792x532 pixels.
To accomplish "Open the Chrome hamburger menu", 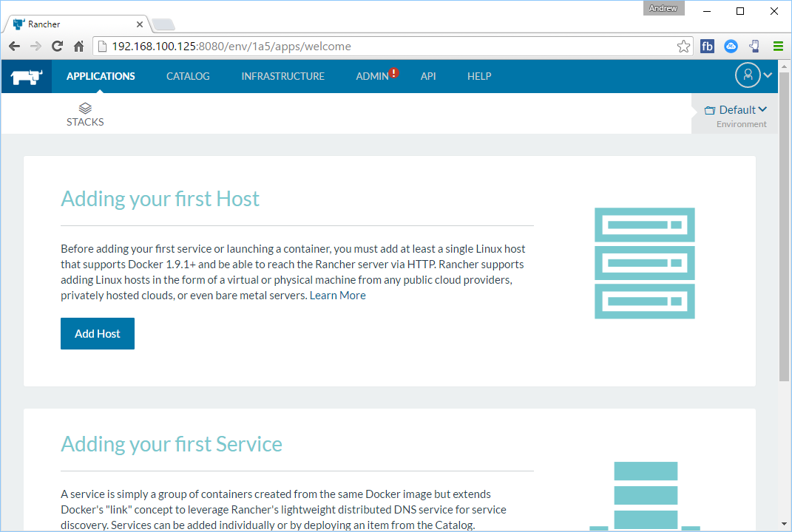I will (778, 47).
